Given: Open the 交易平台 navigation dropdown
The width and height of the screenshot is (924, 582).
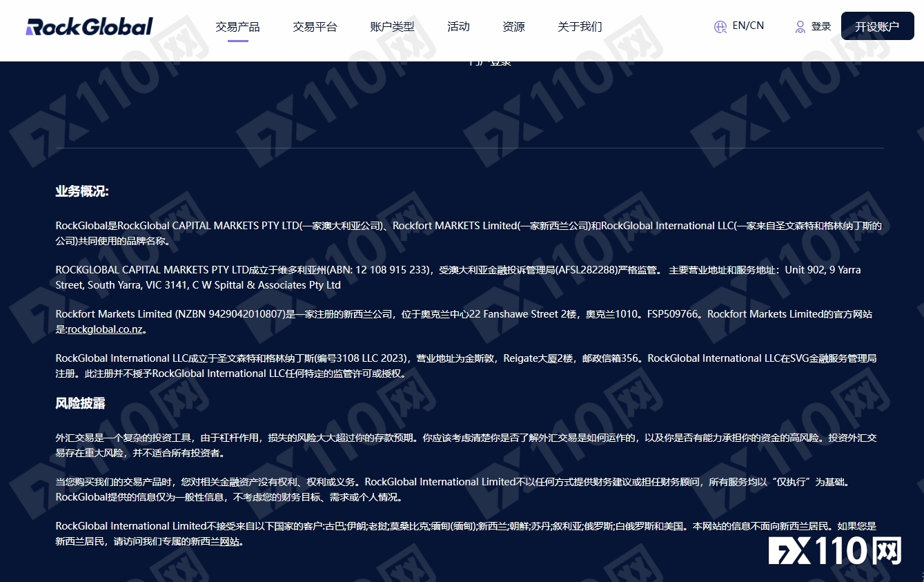Looking at the screenshot, I should (x=315, y=26).
